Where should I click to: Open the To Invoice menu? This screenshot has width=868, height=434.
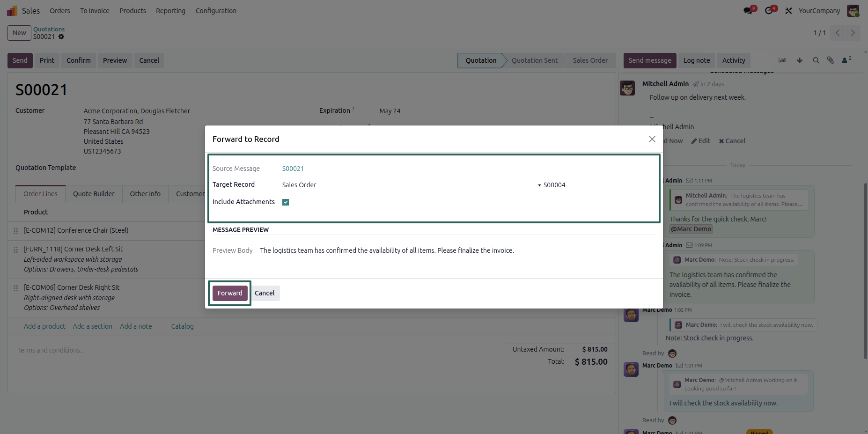tap(95, 11)
